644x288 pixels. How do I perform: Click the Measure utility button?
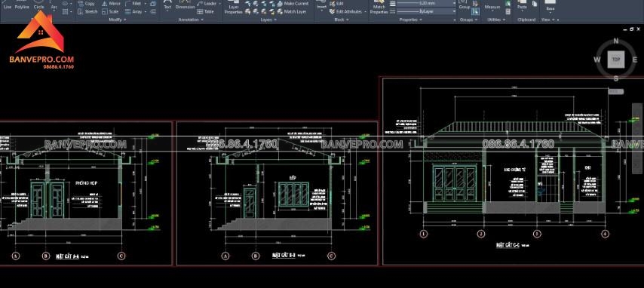tap(492, 6)
